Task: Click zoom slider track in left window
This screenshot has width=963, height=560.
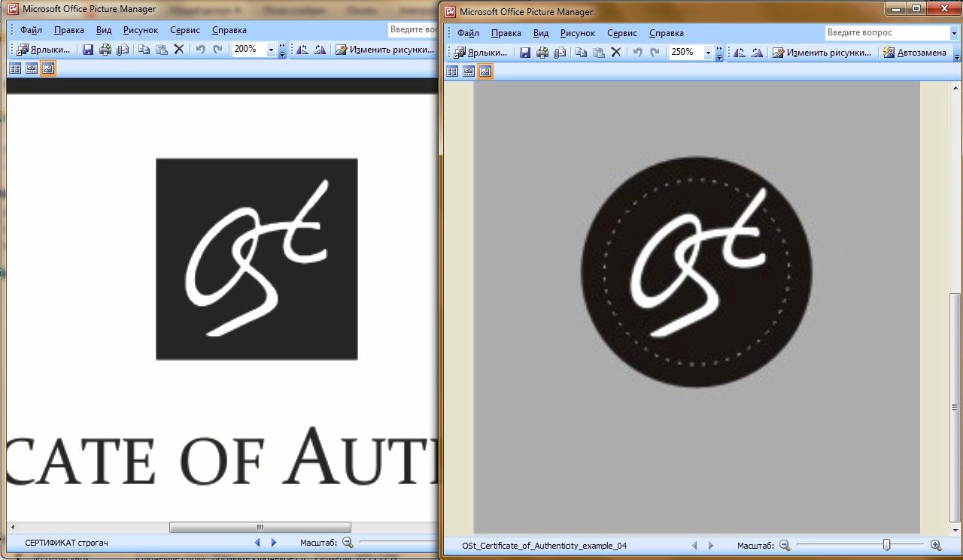Action: coord(399,542)
